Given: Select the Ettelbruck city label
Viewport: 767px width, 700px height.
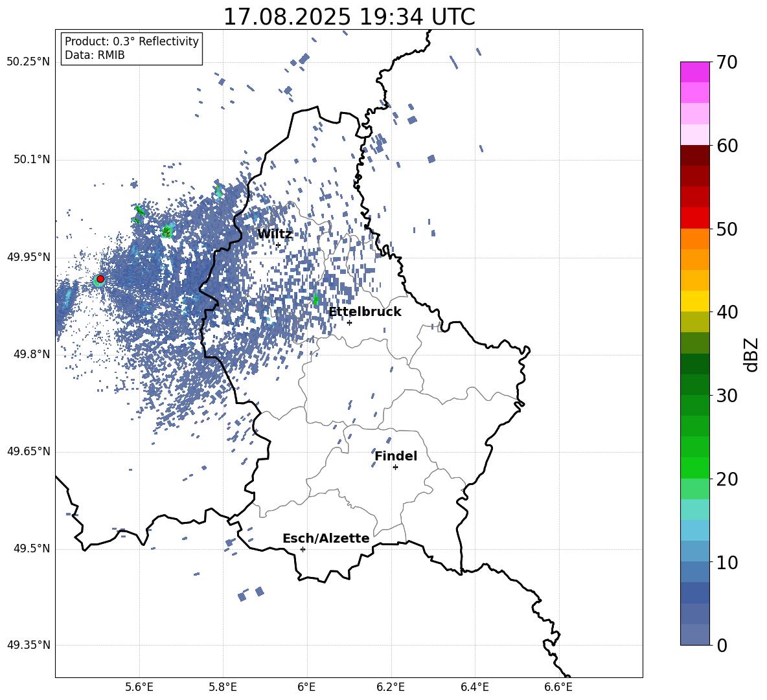Looking at the screenshot, I should click(365, 311).
